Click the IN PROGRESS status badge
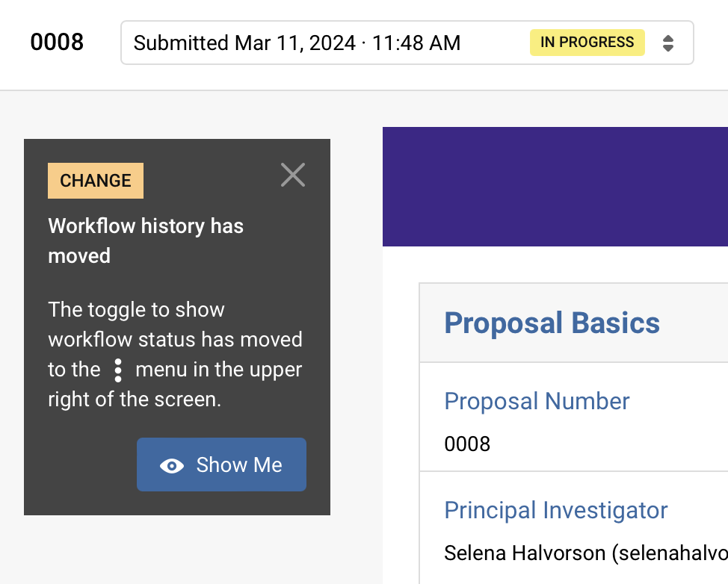Screen dimensions: 728x584 point(587,43)
